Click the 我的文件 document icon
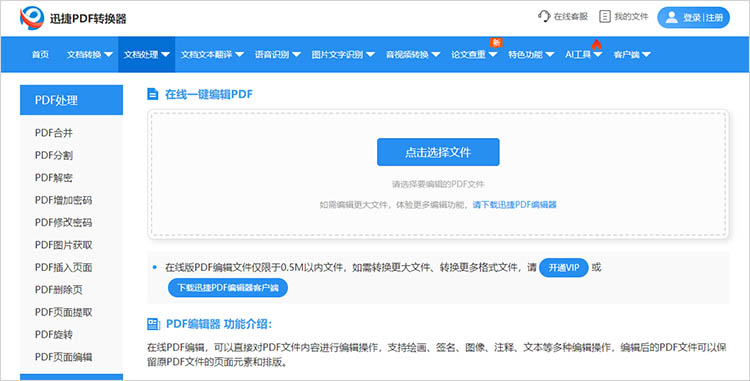 (x=605, y=17)
